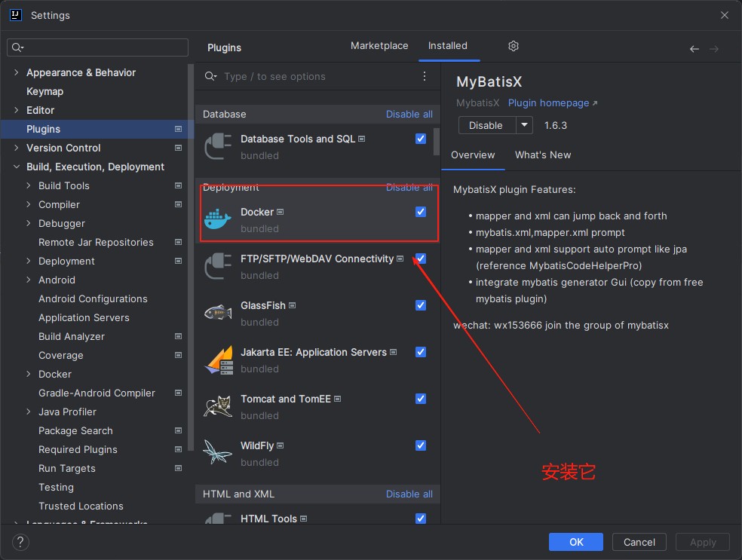Click project-level marker beside Run Targets
742x560 pixels.
click(179, 468)
